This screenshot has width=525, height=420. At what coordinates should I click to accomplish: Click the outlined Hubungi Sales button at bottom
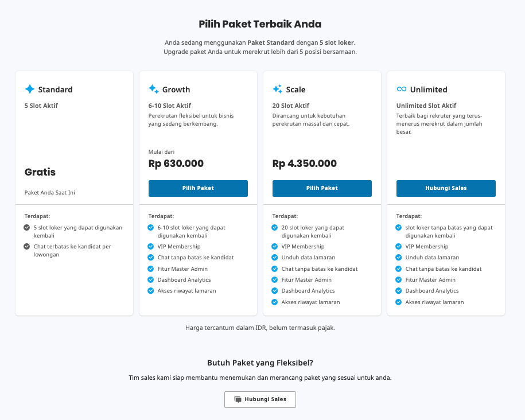pyautogui.click(x=260, y=399)
